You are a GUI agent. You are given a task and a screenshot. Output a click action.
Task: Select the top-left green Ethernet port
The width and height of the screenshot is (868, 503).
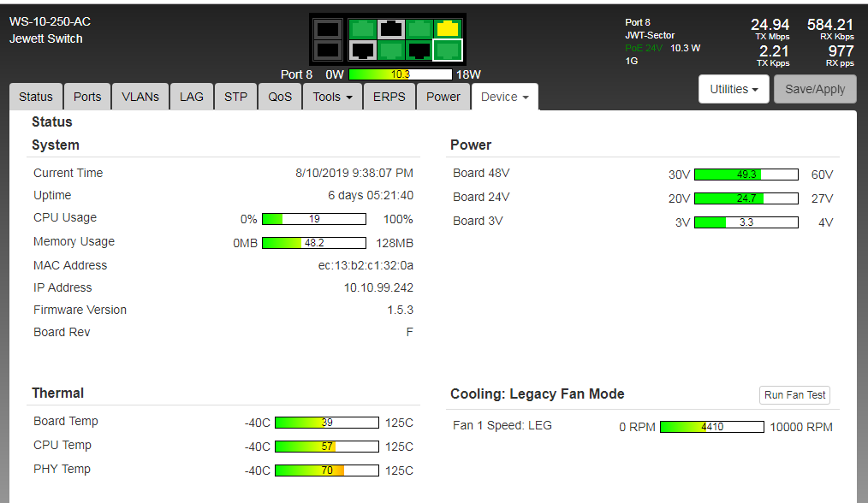pos(363,28)
